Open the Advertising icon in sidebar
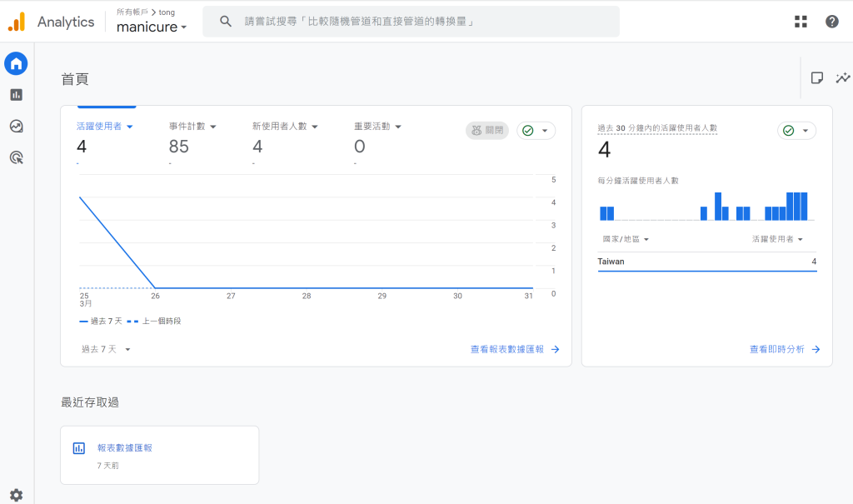Screen dimensions: 853x504 (16, 157)
